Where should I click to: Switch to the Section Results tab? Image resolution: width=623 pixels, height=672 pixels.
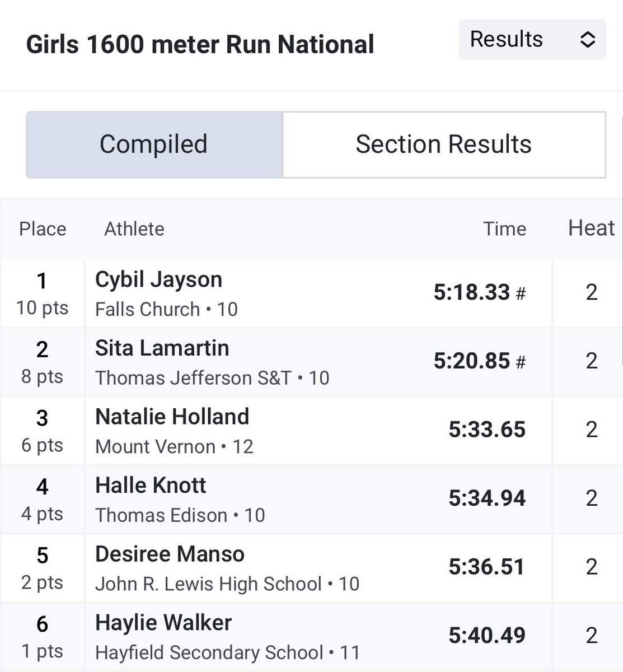pyautogui.click(x=444, y=144)
